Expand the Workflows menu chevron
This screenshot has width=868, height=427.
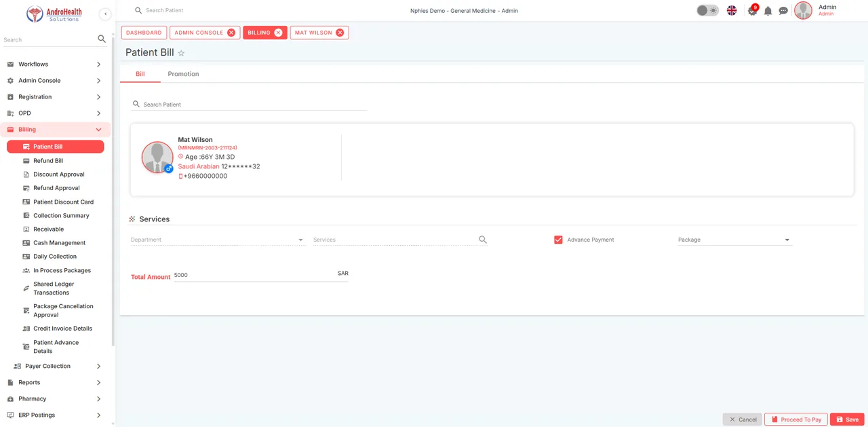(x=98, y=64)
